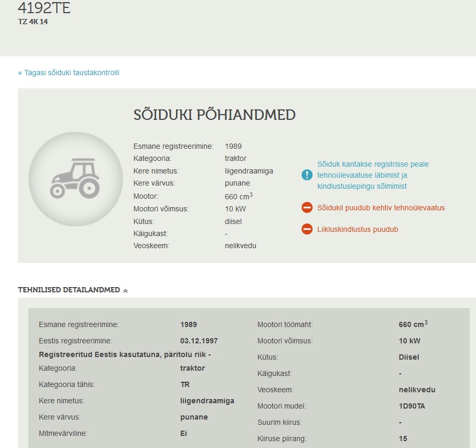The width and height of the screenshot is (476, 448).
Task: Toggle the TEHNILISED DETAILANDMED section heading
Action: [69, 290]
